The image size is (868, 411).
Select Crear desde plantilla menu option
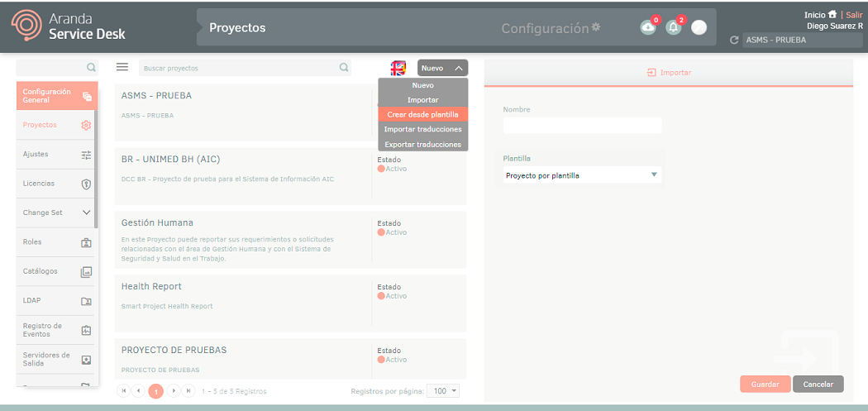[x=422, y=115]
